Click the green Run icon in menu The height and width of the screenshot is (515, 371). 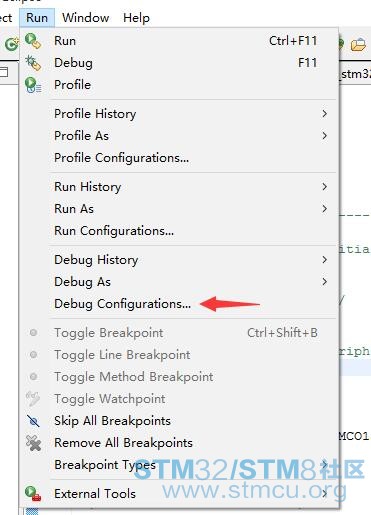(x=33, y=41)
